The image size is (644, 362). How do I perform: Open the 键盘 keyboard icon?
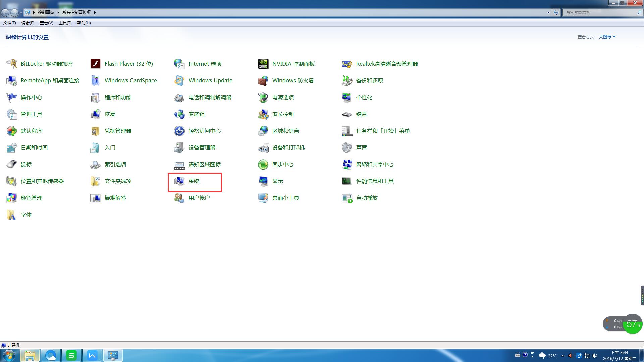click(x=347, y=114)
